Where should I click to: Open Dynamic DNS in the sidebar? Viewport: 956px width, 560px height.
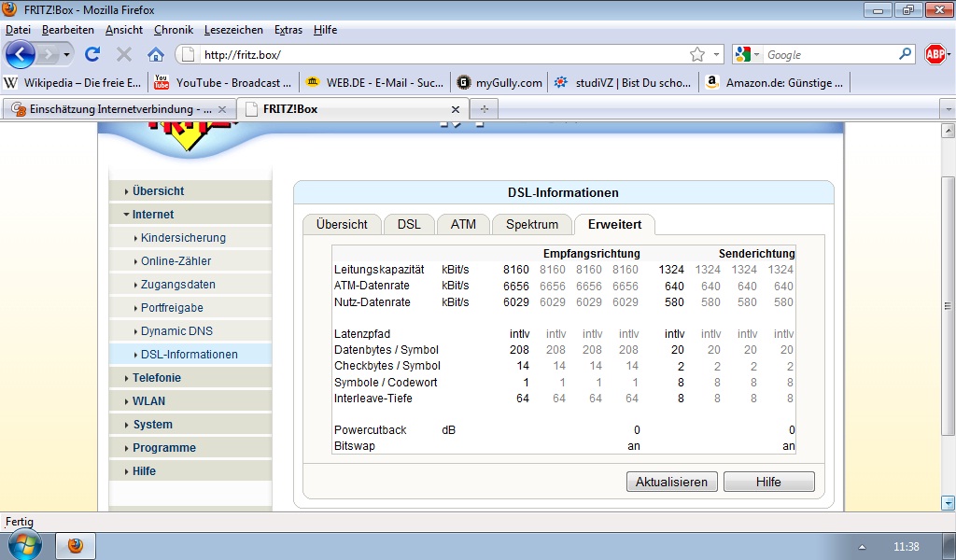[x=190, y=331]
